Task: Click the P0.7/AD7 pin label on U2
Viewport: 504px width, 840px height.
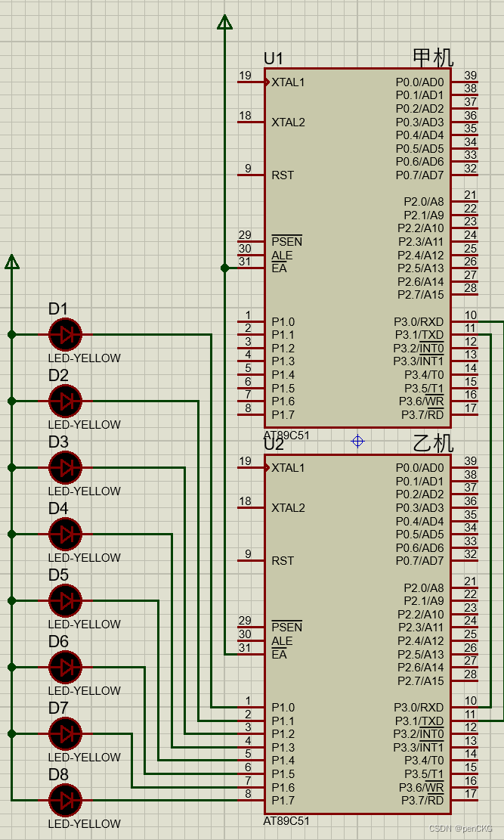Action: 420,561
